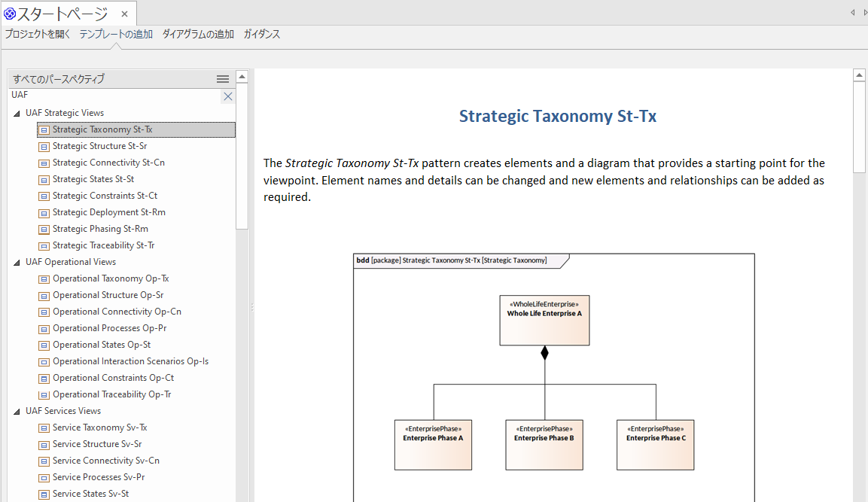Select Strategic Phasing St-Rm pattern

click(x=100, y=229)
